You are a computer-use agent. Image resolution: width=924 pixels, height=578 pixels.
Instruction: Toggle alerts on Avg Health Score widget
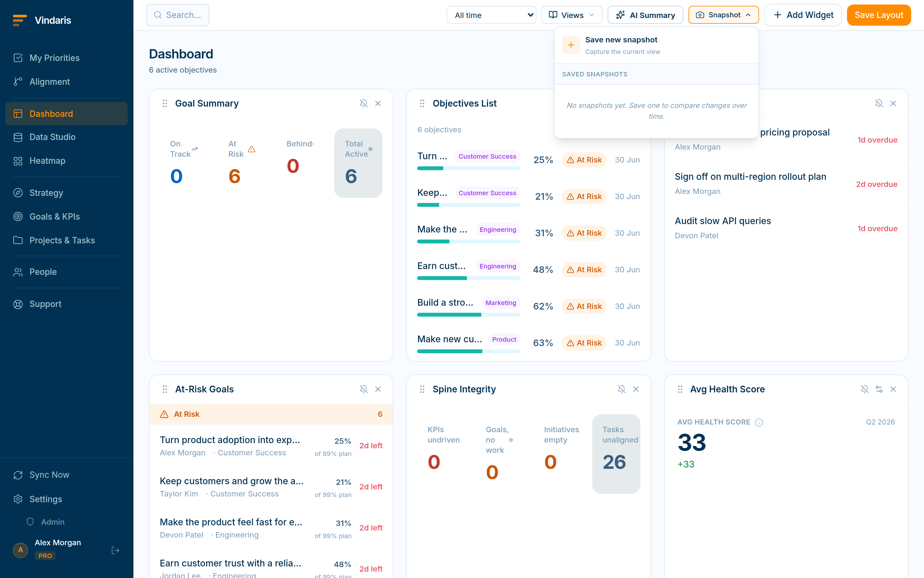coord(865,389)
